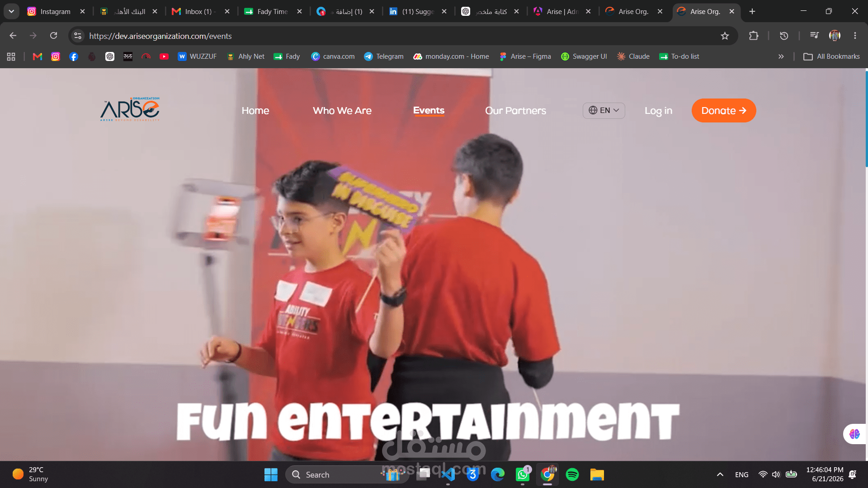Expand the tab search dropdown arrow
This screenshot has height=488, width=868.
[11, 11]
